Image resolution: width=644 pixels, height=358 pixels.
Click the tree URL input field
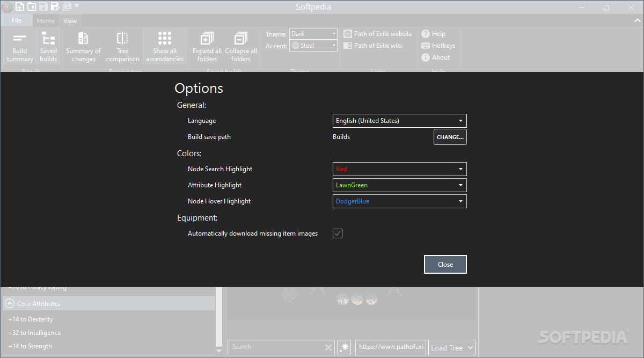point(391,347)
